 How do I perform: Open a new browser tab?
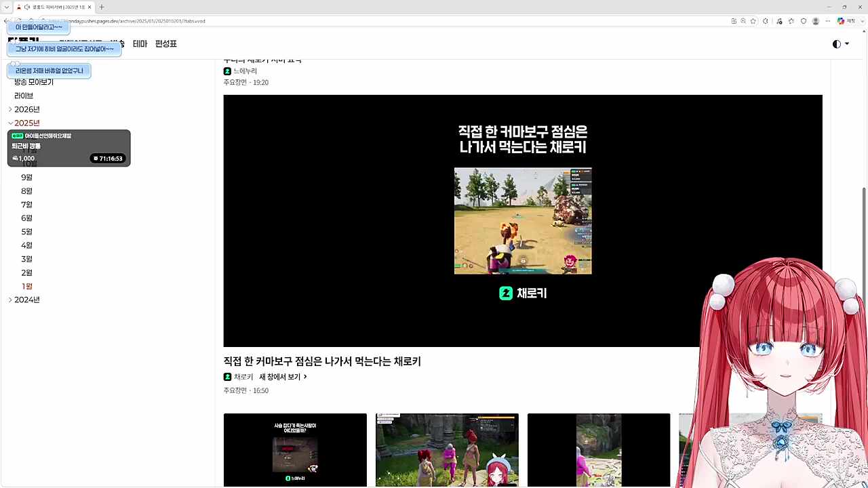coord(102,7)
